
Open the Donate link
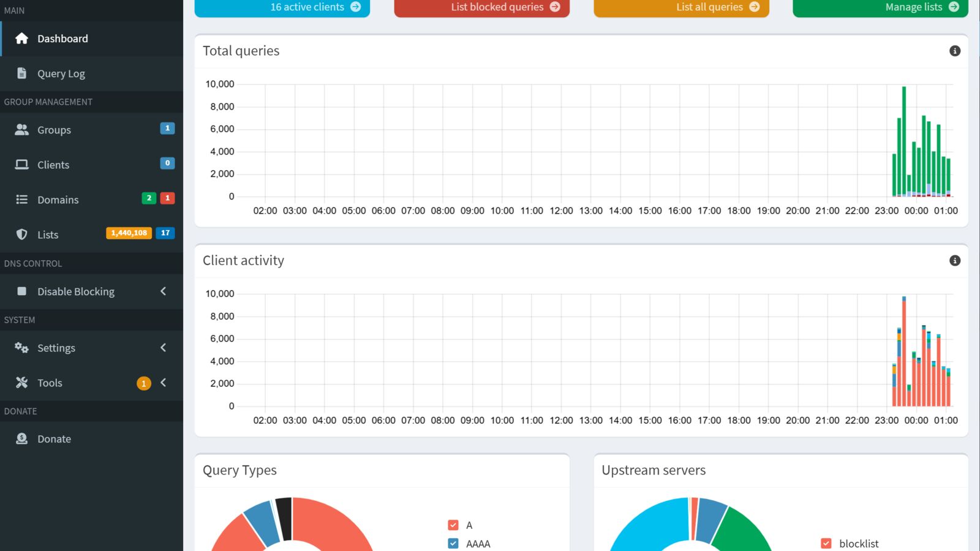click(92, 439)
